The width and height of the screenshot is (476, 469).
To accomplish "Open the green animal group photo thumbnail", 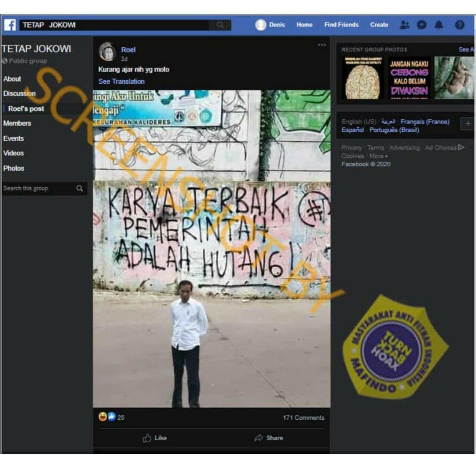I will click(x=454, y=78).
